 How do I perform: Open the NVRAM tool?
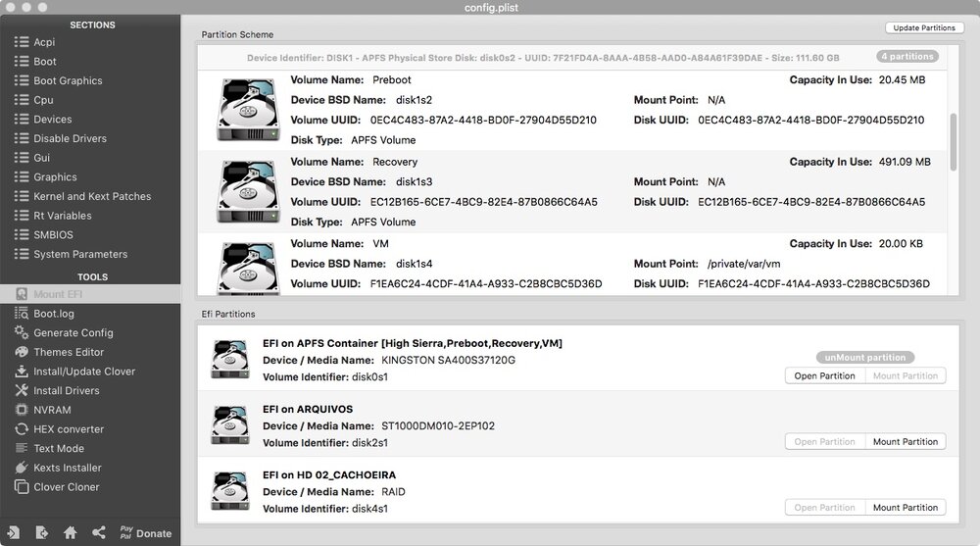pyautogui.click(x=52, y=410)
